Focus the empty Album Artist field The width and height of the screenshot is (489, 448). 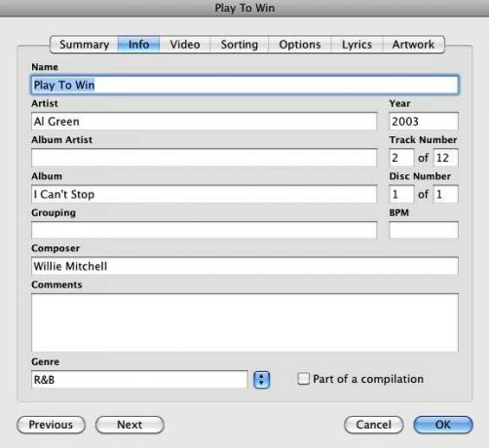point(204,158)
